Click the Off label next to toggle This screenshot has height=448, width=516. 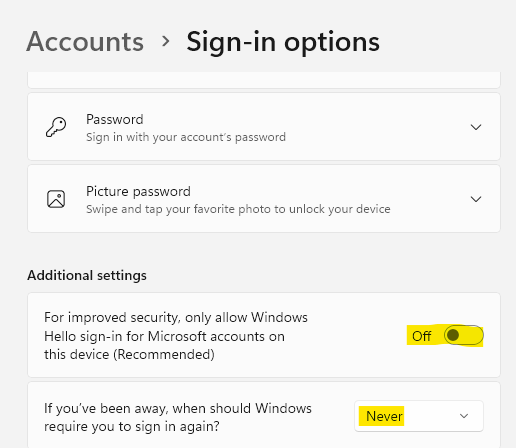click(x=422, y=336)
